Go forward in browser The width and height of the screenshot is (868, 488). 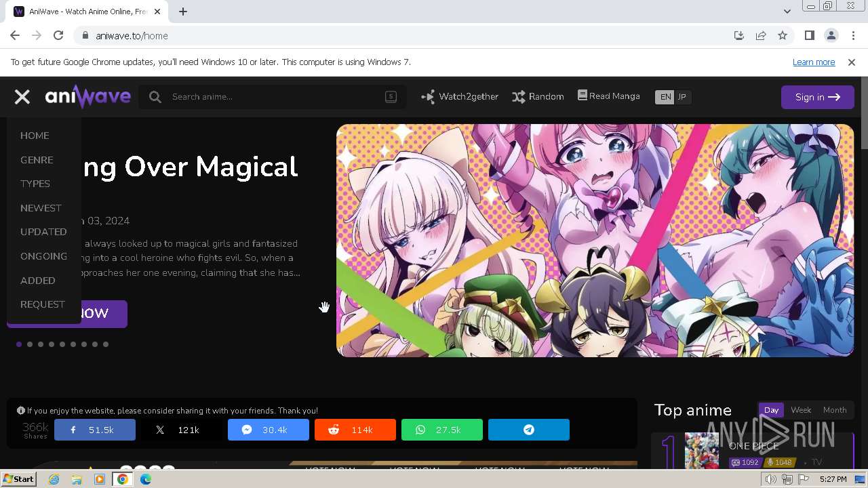point(37,36)
